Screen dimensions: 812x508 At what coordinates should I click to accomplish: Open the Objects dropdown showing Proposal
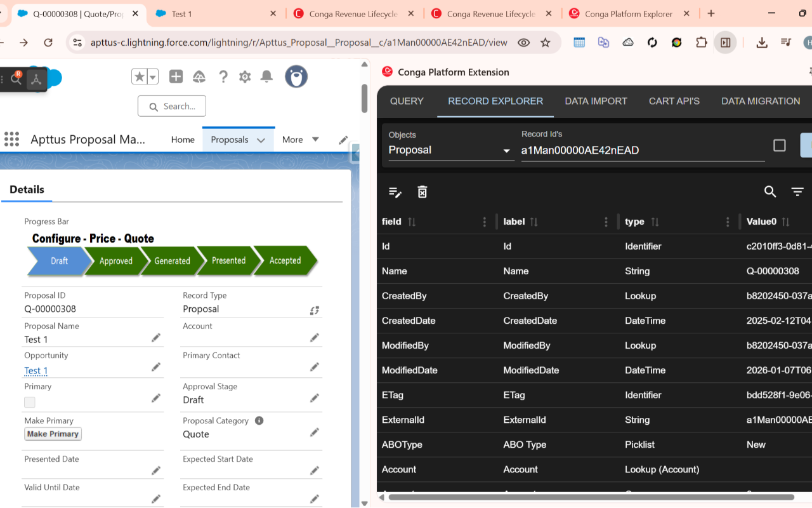(x=450, y=150)
